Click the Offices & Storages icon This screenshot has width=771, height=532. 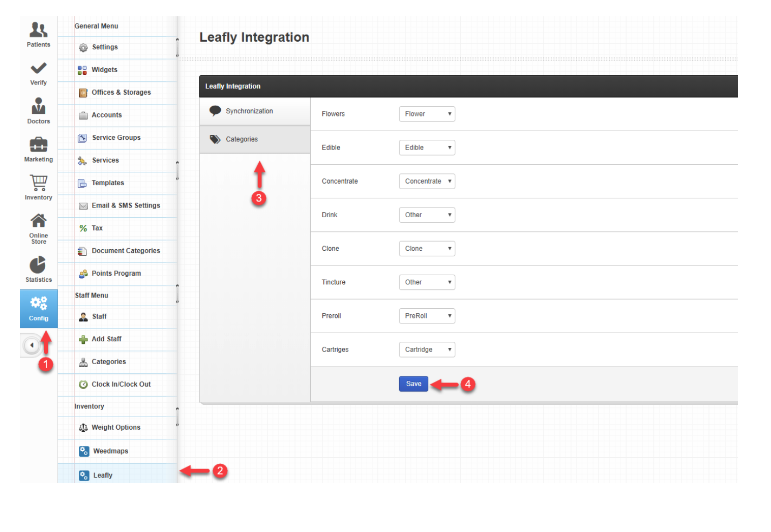click(83, 93)
